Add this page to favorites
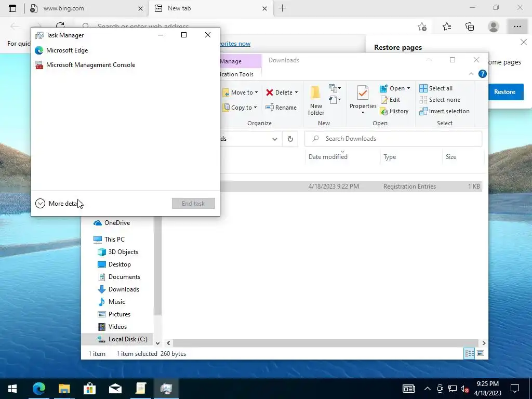 (422, 26)
